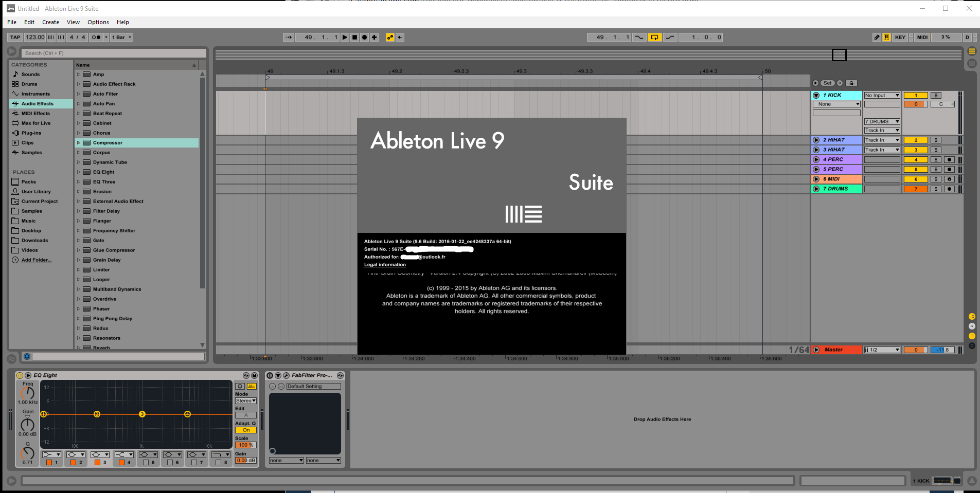Click KICK track volume slider showing 0
The image size is (980, 493).
(x=916, y=104)
